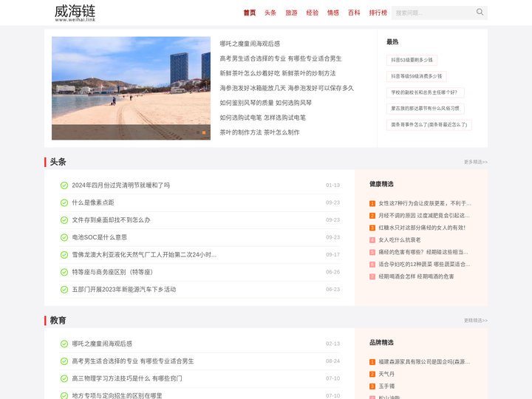Open article 高考男生适合选择的专业 beside banner
532x399 pixels.
coord(281,58)
